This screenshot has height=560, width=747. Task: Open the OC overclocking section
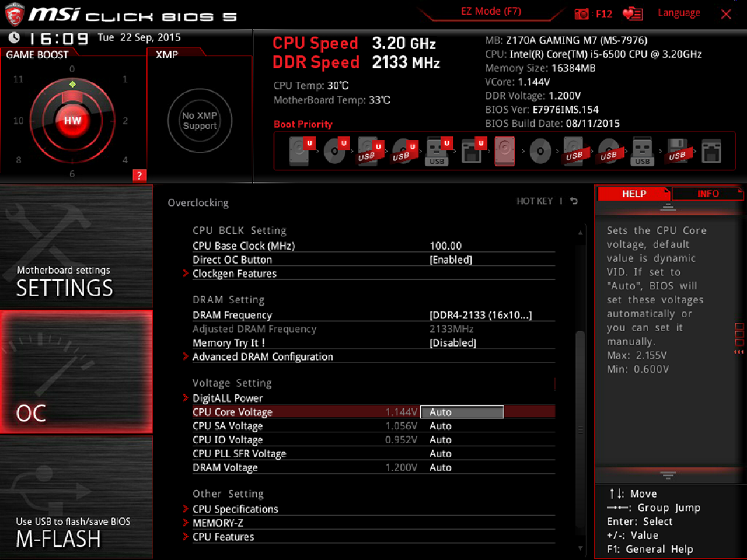tap(76, 372)
